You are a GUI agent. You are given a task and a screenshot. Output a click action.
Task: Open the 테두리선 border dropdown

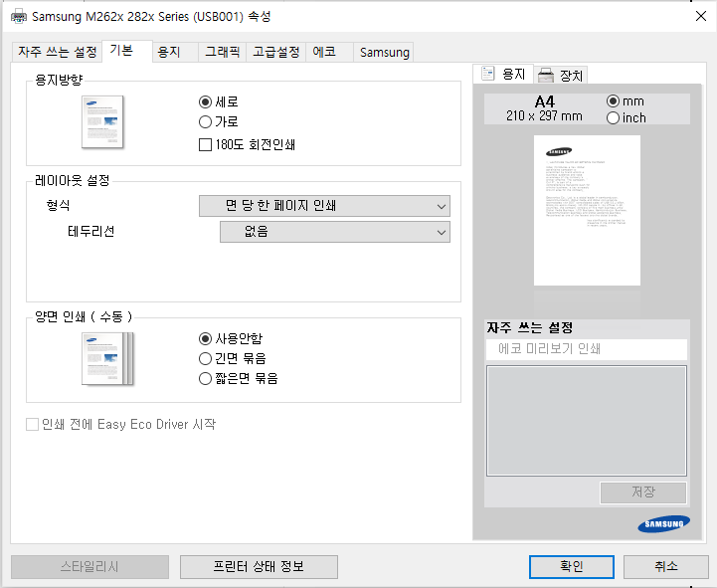click(x=335, y=232)
